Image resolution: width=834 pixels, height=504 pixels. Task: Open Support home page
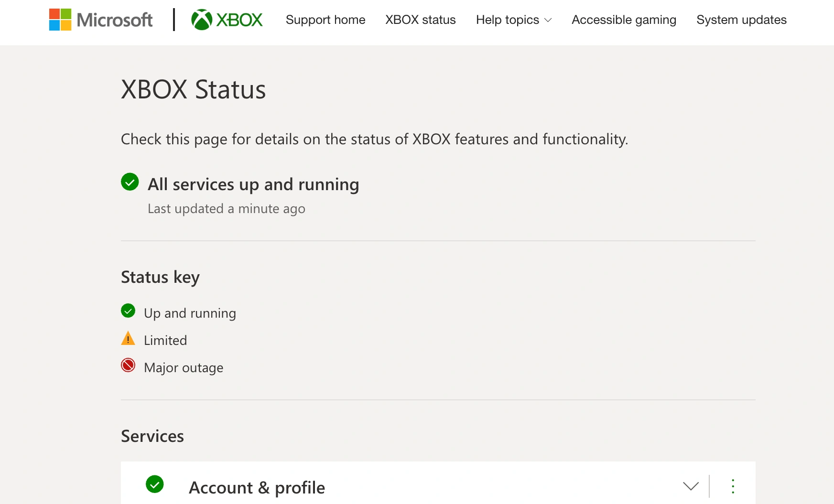325,20
